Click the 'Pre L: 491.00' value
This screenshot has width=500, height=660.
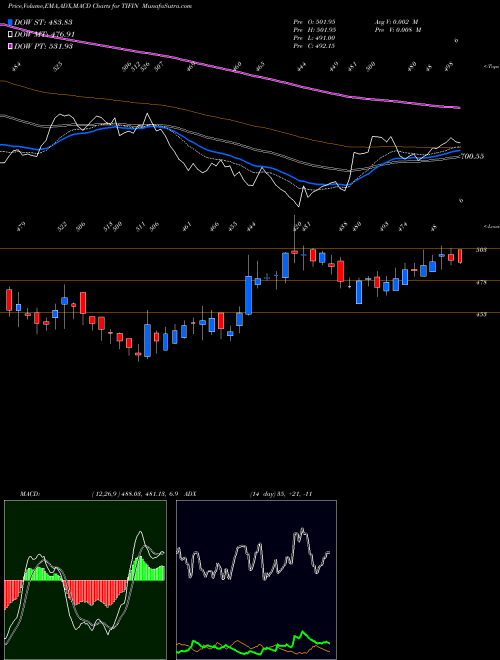(x=314, y=38)
